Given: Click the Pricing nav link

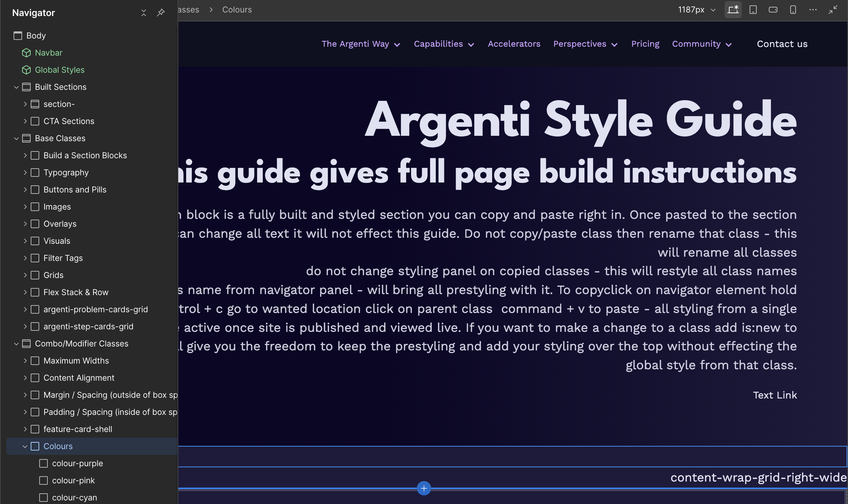Looking at the screenshot, I should (645, 44).
